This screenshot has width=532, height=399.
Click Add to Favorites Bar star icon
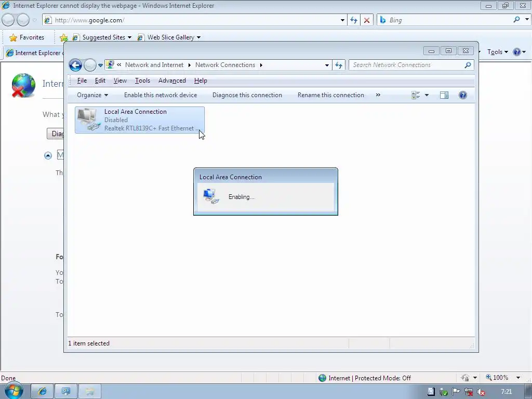(x=63, y=37)
